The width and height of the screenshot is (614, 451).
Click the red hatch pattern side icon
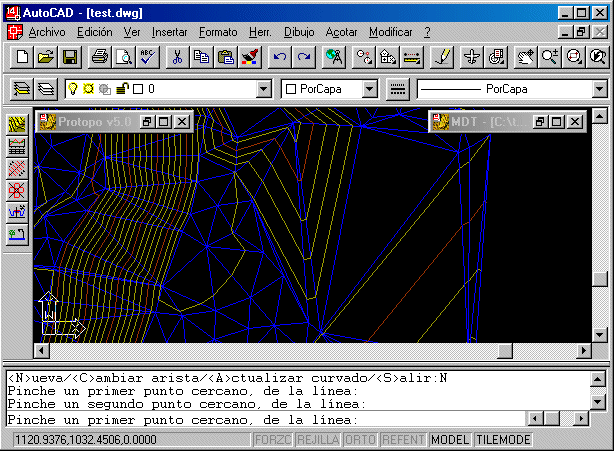point(17,169)
